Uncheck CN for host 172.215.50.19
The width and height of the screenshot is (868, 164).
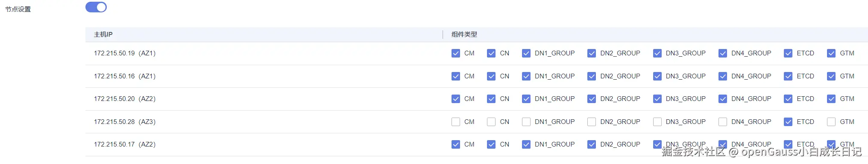(491, 53)
